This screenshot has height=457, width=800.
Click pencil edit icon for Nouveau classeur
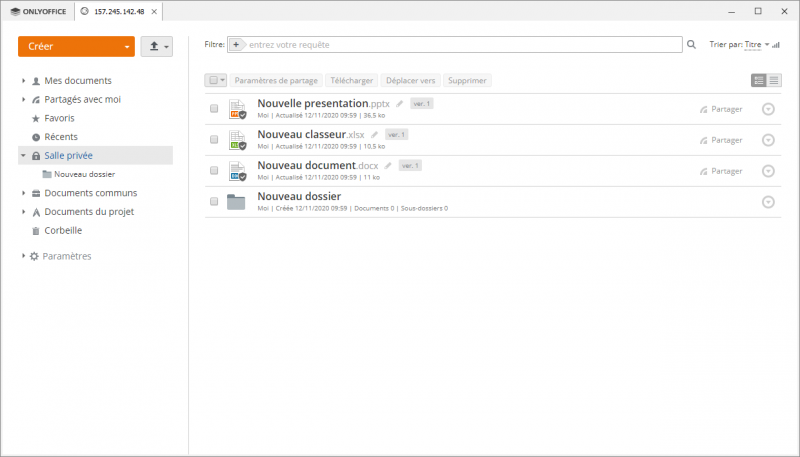click(x=375, y=134)
